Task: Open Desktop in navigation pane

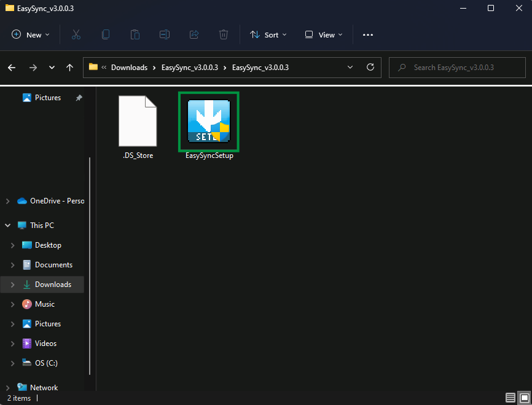Action: point(42,245)
